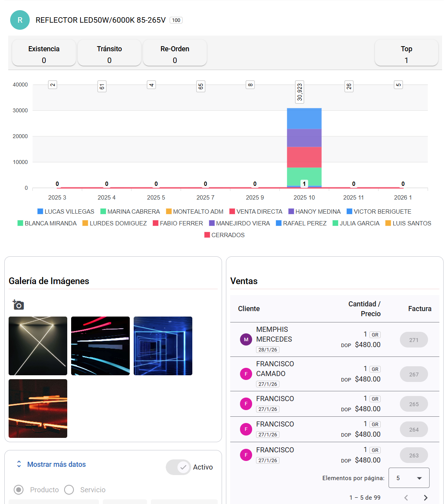Open factura 263 from the sales list
Viewport: 446px width, 504px height.
[414, 455]
